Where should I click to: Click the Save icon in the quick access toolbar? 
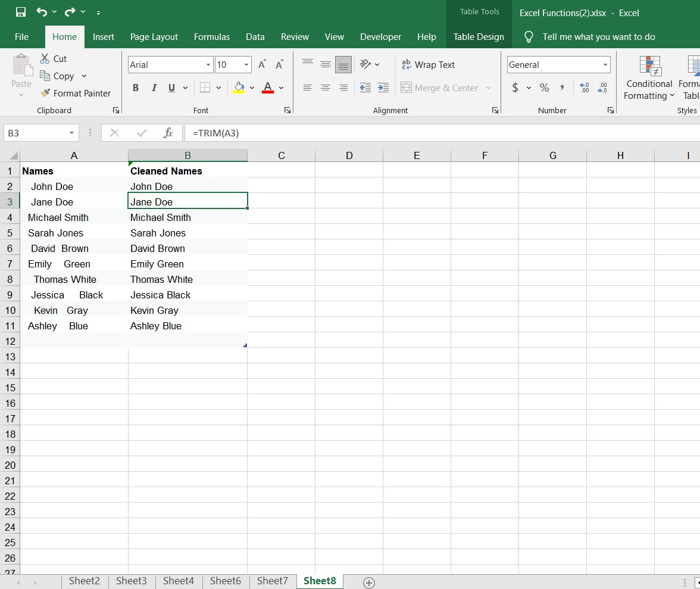pyautogui.click(x=20, y=12)
